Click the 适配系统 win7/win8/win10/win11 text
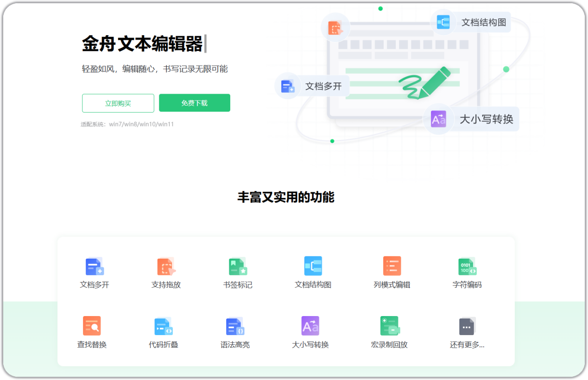This screenshot has width=588, height=380. 127,124
